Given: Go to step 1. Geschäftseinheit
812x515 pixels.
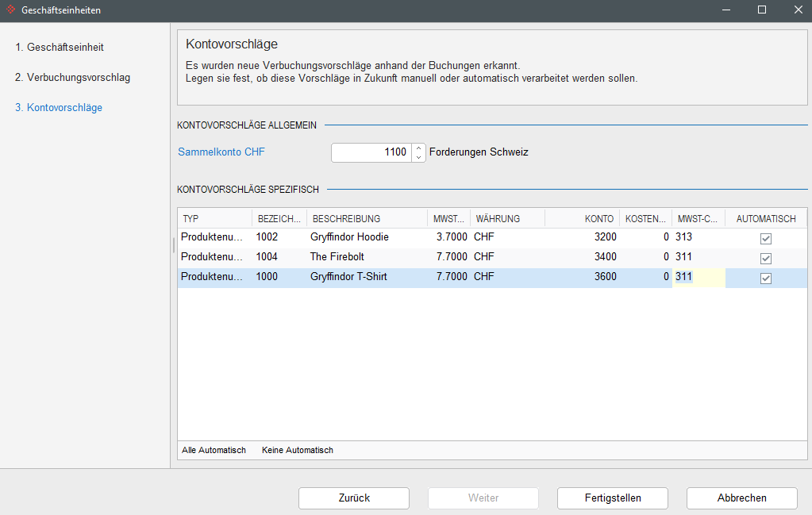Looking at the screenshot, I should click(60, 47).
